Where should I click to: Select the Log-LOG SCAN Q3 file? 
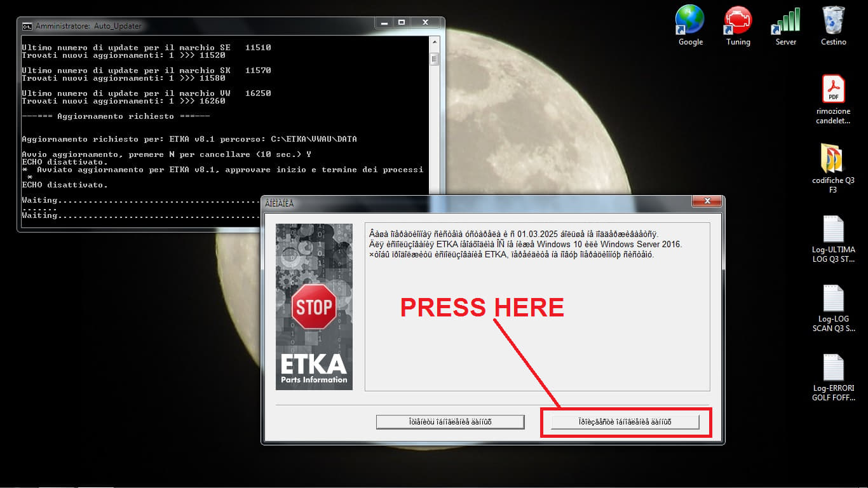tap(833, 308)
